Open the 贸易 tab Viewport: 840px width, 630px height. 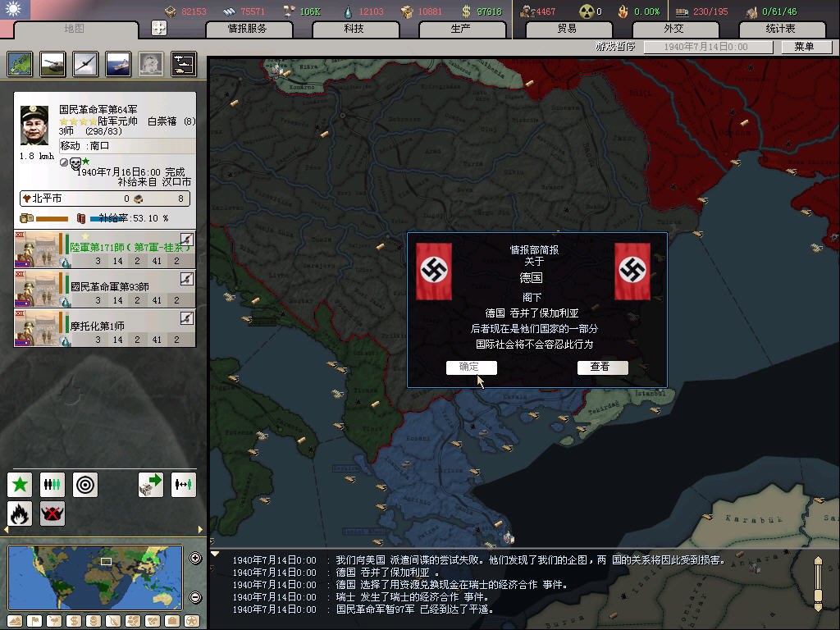568,29
